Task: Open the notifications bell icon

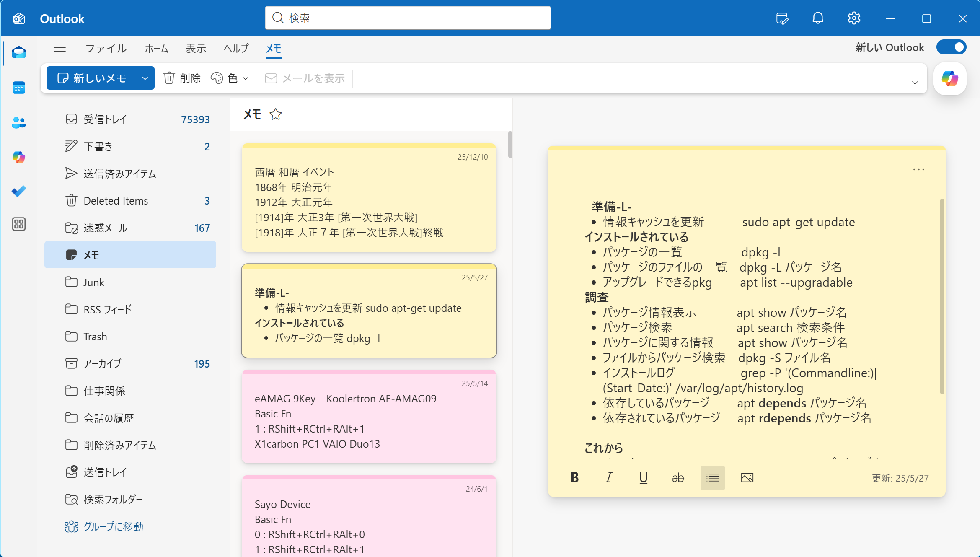Action: point(818,18)
